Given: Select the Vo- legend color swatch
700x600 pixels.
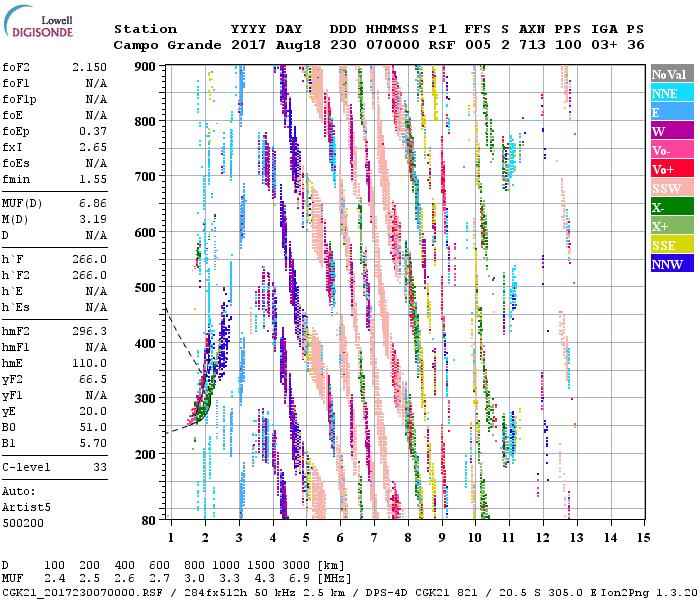Looking at the screenshot, I should tap(672, 150).
